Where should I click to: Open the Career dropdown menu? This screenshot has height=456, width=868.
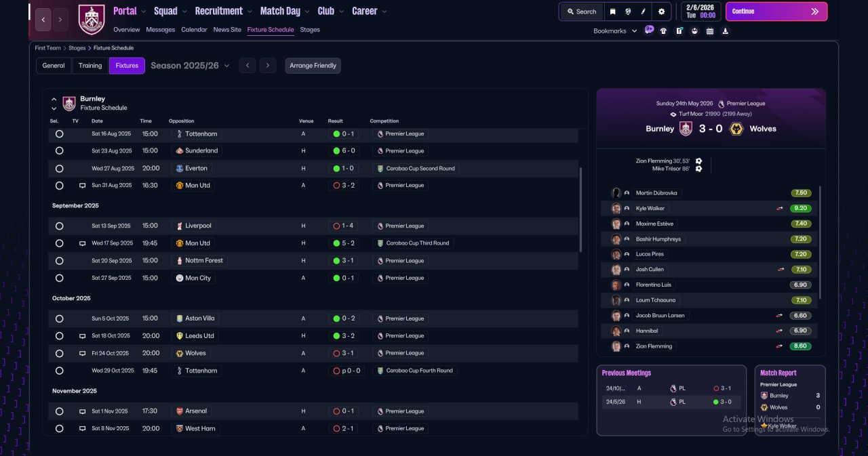click(x=370, y=11)
